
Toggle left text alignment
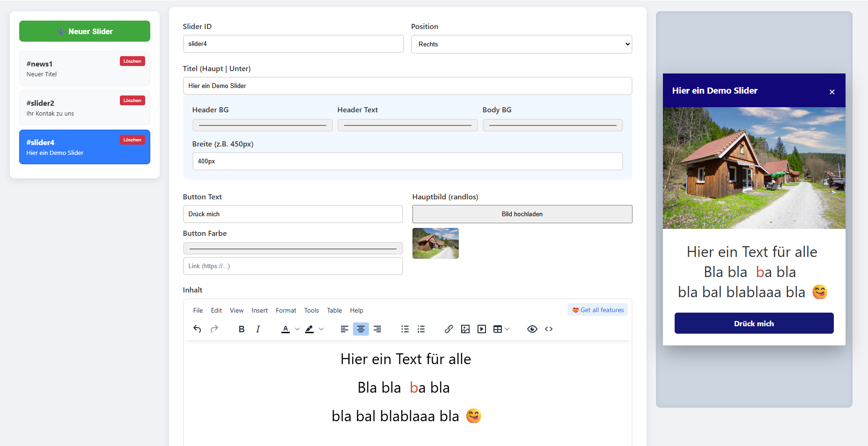click(344, 329)
